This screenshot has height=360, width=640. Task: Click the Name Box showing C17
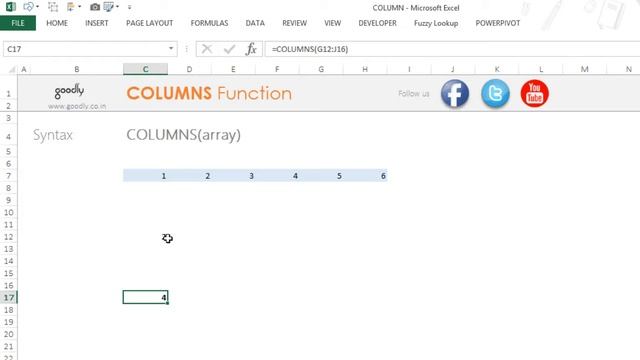[x=84, y=49]
